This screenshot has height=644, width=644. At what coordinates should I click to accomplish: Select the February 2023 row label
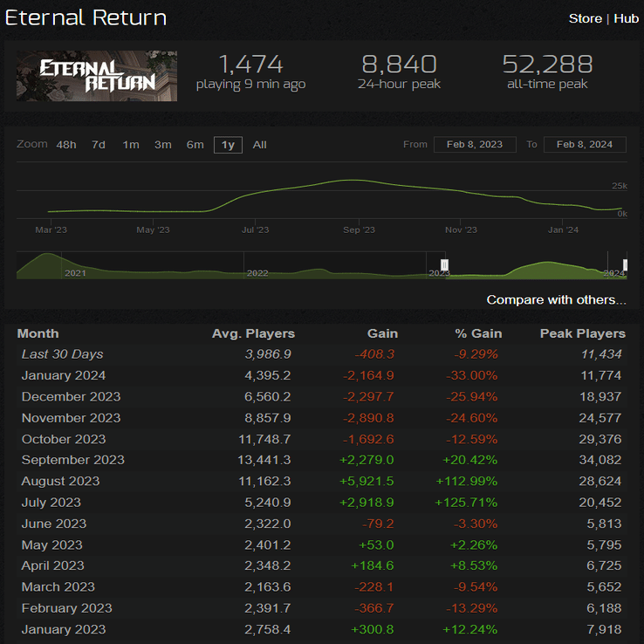(66, 608)
